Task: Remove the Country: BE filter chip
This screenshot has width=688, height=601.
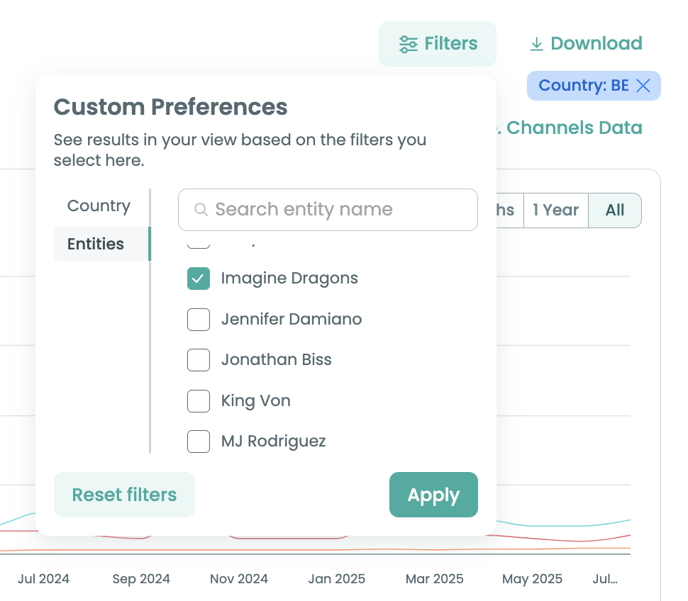Action: tap(643, 86)
